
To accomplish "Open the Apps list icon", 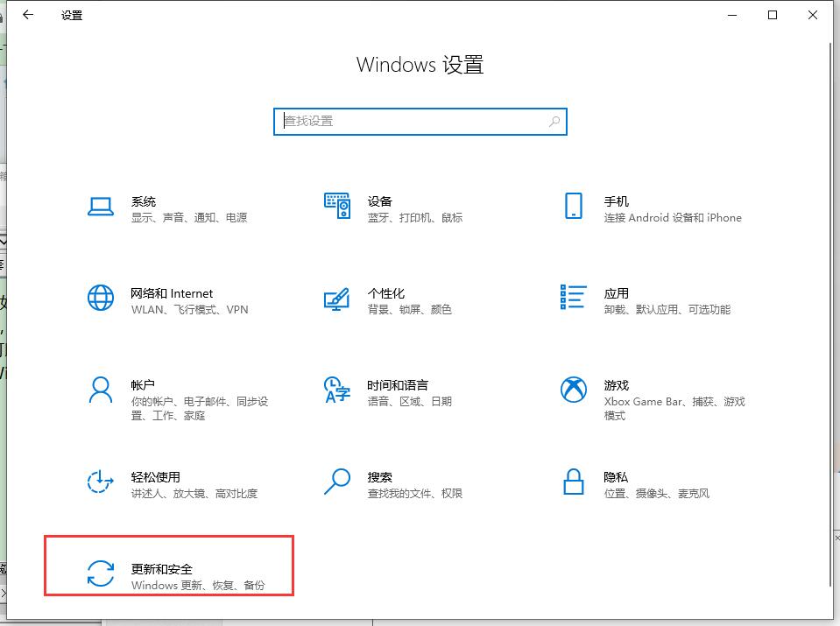I will [x=573, y=298].
